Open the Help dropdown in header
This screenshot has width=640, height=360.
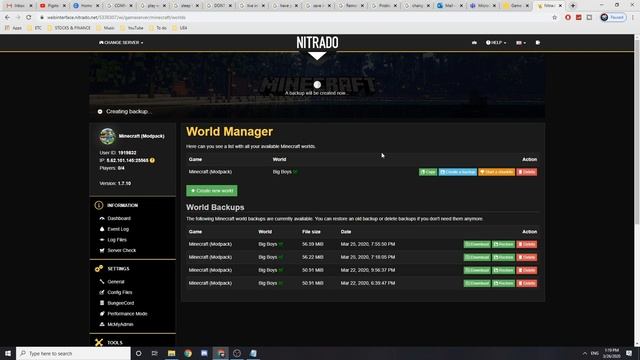coord(496,42)
